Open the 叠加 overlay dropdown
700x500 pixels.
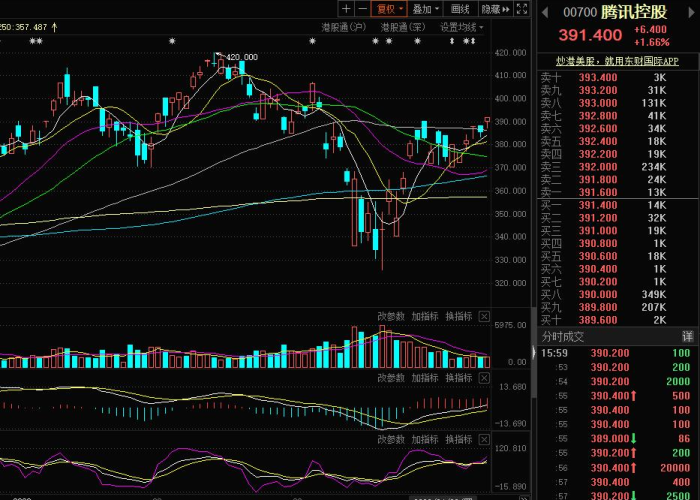(x=426, y=9)
